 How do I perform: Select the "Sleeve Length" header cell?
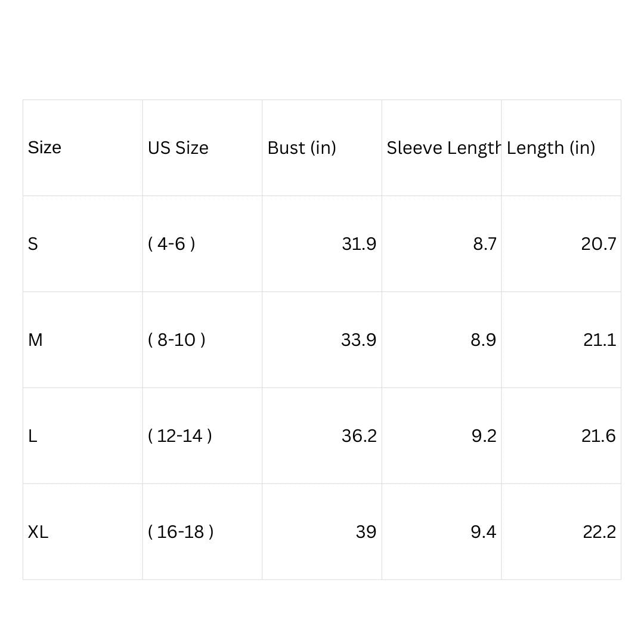coord(442,148)
